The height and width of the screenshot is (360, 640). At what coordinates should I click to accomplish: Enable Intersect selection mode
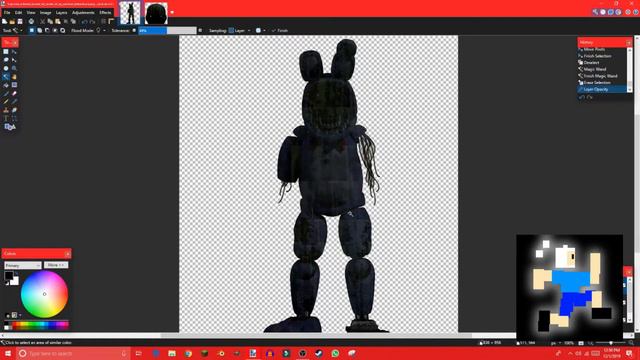pos(55,31)
